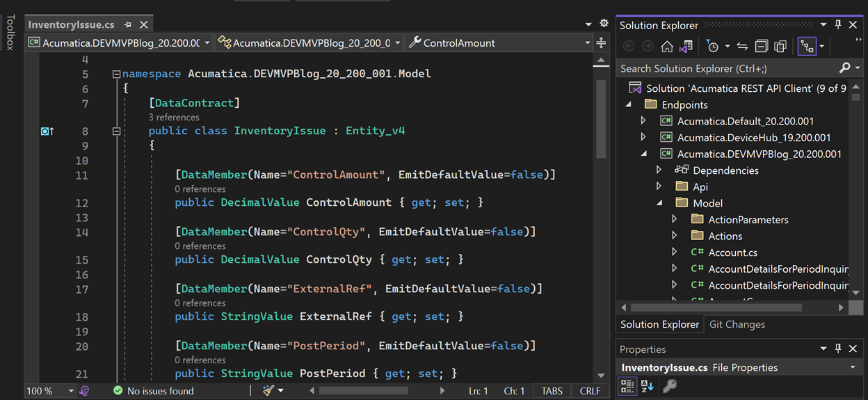
Task: Expand the Dependencies node
Action: point(659,170)
